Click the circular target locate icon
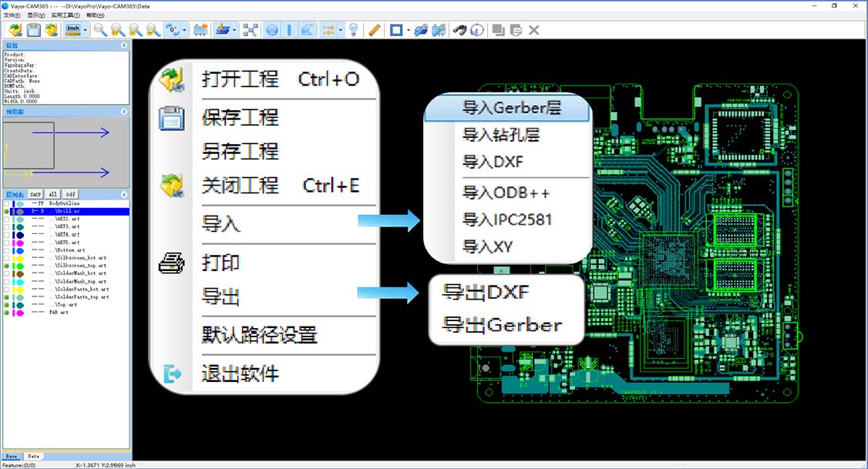The image size is (868, 469). [x=477, y=30]
